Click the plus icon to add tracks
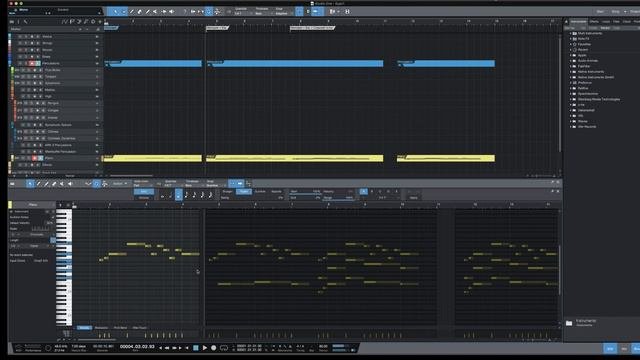Image resolution: width=640 pixels, height=360 pixels. click(x=100, y=22)
